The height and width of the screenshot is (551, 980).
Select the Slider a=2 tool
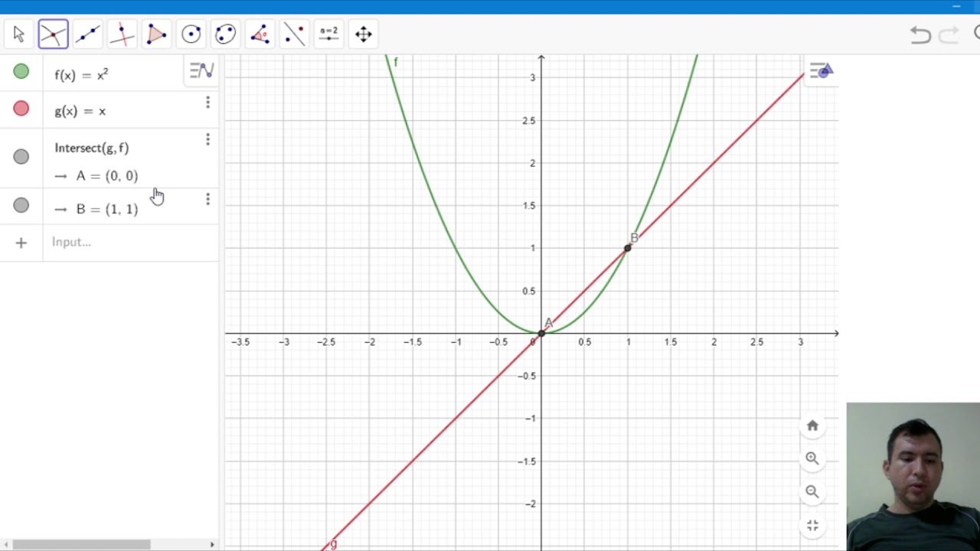pos(329,34)
